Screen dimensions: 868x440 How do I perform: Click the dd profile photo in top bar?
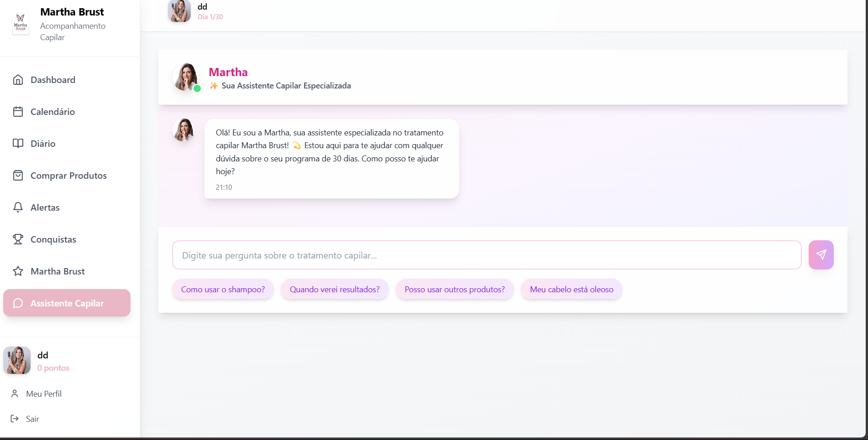click(179, 11)
